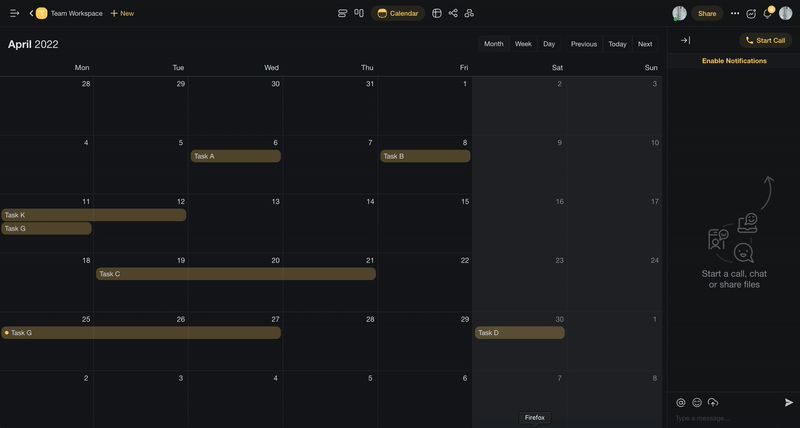Open the three-dots more options menu
The height and width of the screenshot is (428, 800).
[x=735, y=13]
